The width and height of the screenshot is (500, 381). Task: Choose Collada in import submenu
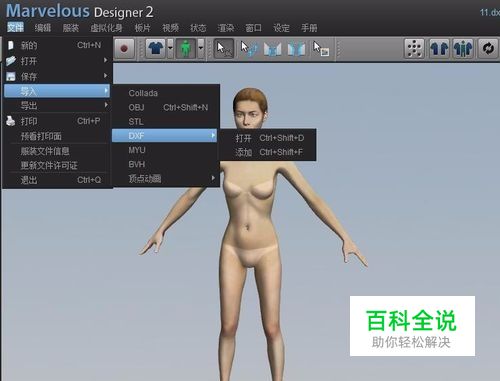pos(165,93)
